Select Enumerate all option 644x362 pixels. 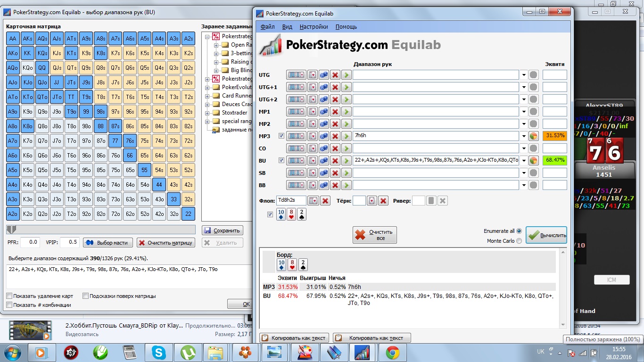[x=519, y=231]
